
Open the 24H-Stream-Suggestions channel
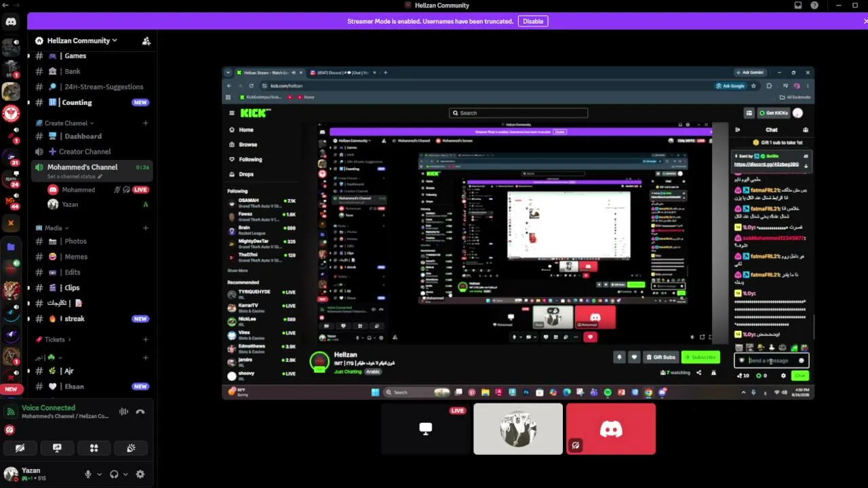pos(92,87)
